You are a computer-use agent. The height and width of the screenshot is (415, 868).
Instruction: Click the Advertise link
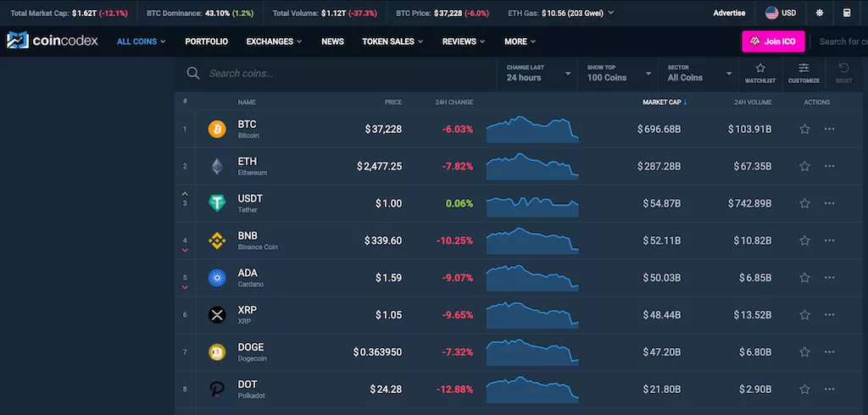coord(729,13)
